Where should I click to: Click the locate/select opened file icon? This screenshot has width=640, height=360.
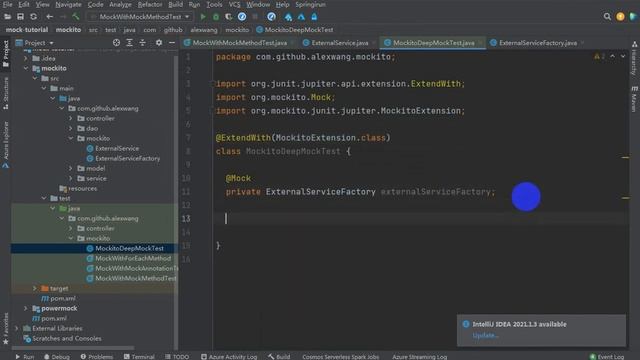pyautogui.click(x=116, y=42)
